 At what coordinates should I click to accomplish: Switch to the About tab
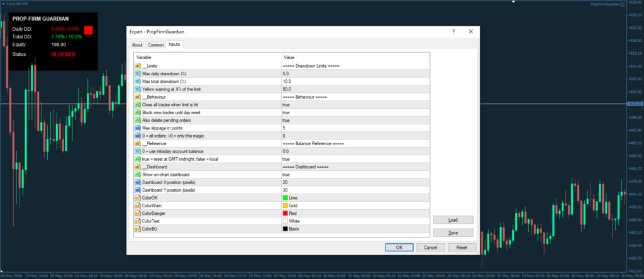137,45
